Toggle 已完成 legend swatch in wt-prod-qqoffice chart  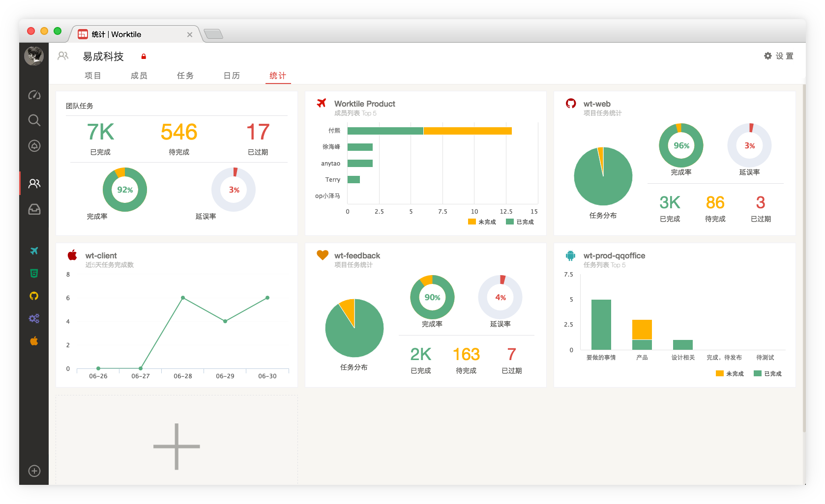coord(758,373)
